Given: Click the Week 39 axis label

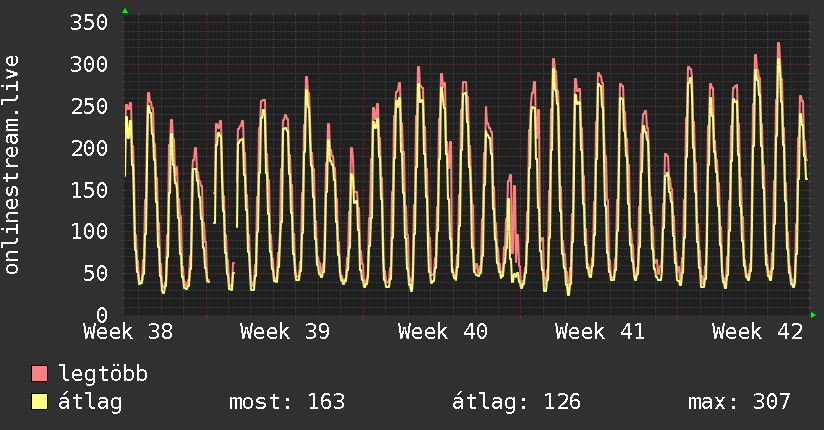Looking at the screenshot, I should pyautogui.click(x=285, y=332).
